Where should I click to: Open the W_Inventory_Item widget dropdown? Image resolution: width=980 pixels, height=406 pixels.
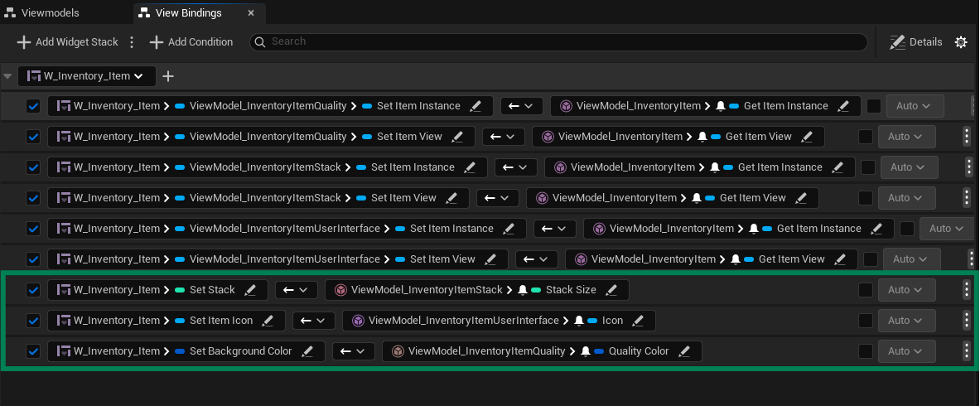86,76
